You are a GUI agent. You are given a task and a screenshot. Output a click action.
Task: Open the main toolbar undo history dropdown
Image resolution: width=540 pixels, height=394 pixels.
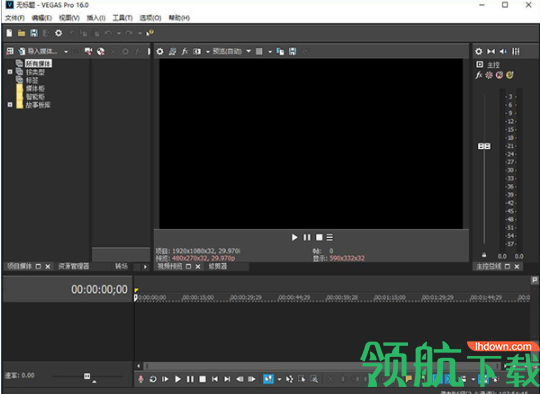click(x=119, y=33)
